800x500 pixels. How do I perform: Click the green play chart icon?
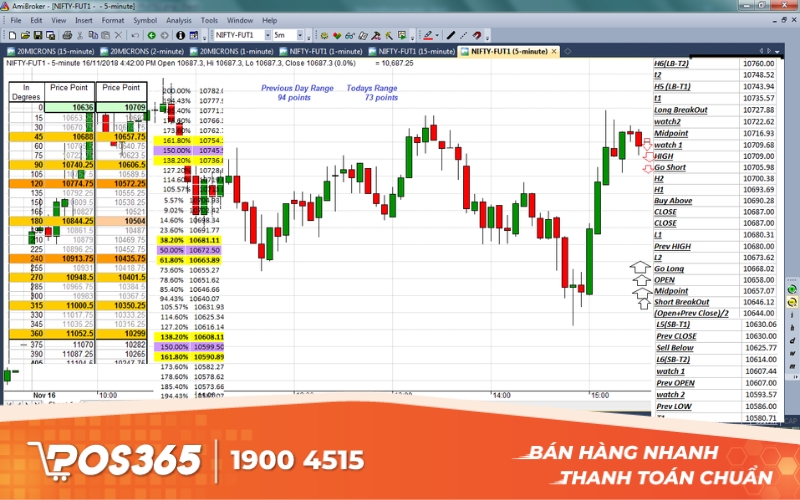402,35
